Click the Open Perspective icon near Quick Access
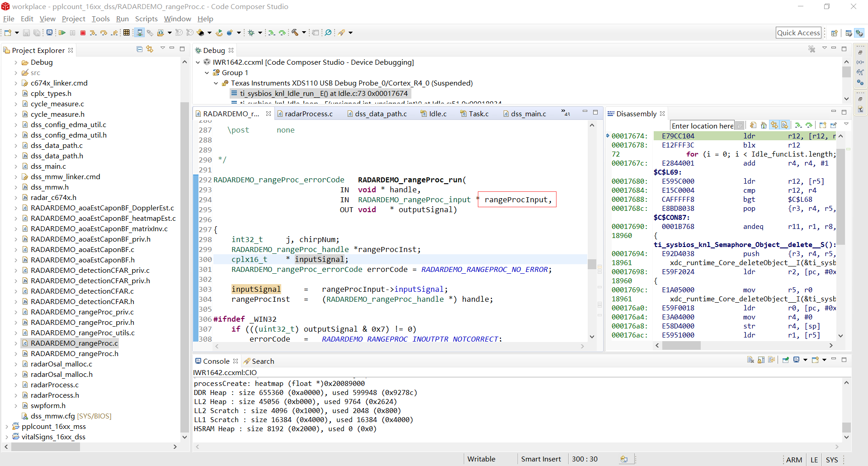The image size is (868, 466). 835,33
